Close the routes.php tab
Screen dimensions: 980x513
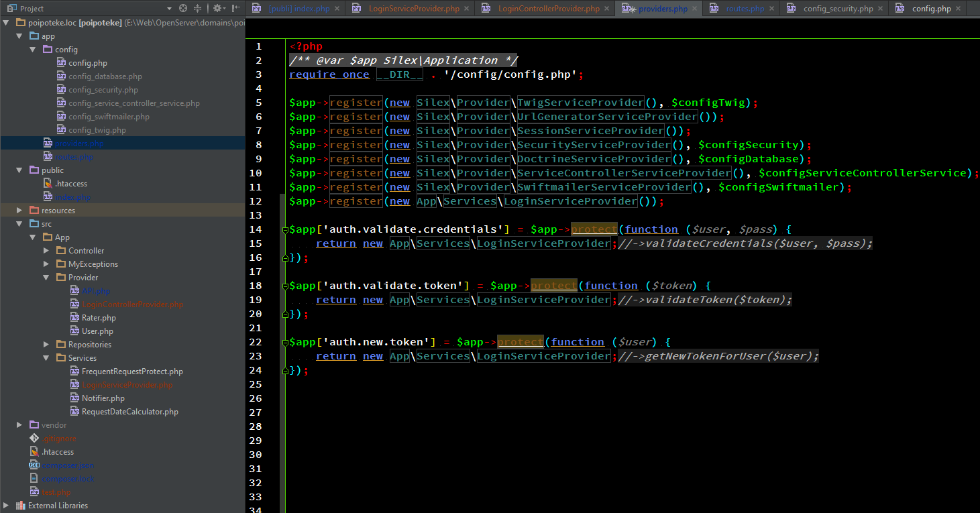771,9
